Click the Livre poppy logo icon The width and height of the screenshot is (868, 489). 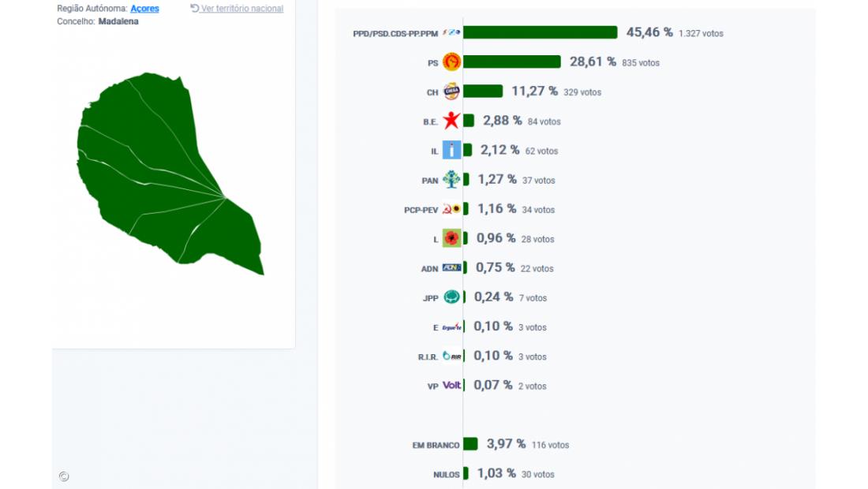point(451,238)
